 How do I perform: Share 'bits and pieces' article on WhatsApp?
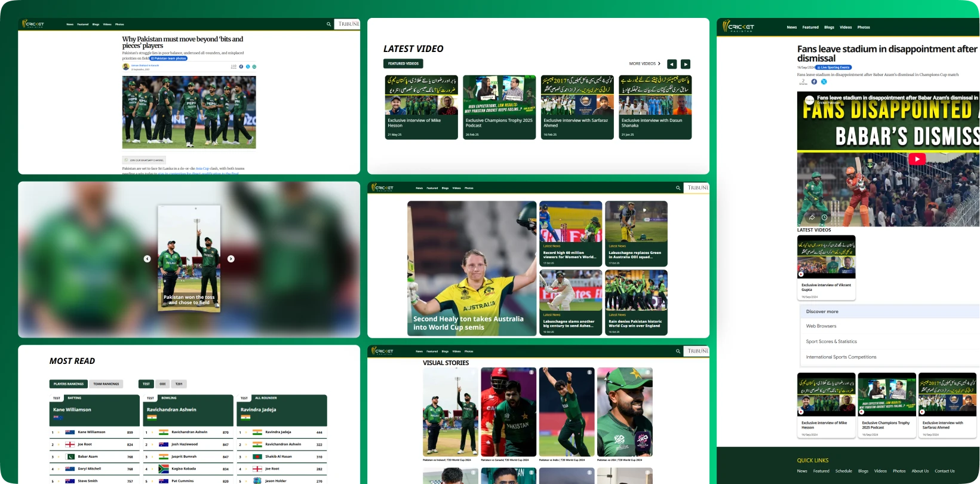point(254,66)
